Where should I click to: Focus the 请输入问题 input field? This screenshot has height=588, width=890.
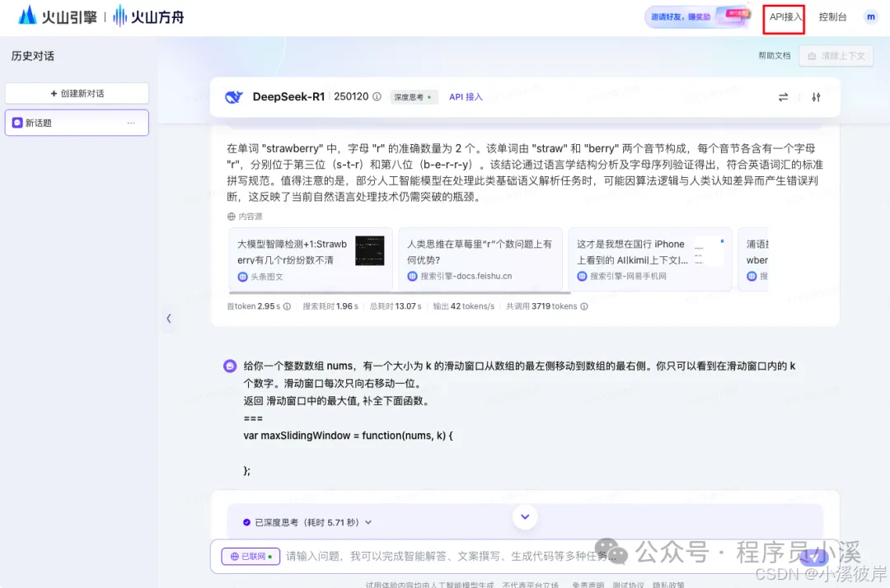[450, 556]
